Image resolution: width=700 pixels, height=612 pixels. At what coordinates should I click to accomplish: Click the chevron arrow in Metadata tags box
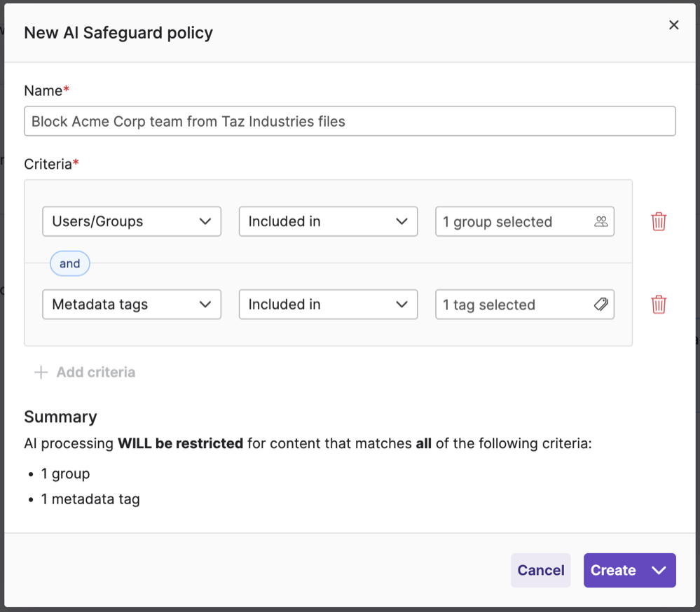coord(205,305)
